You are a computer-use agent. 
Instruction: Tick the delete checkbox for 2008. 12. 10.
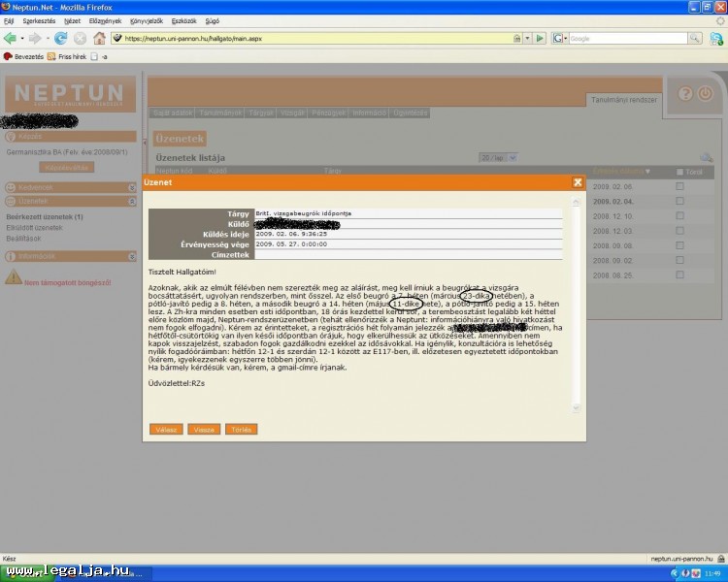tap(679, 216)
